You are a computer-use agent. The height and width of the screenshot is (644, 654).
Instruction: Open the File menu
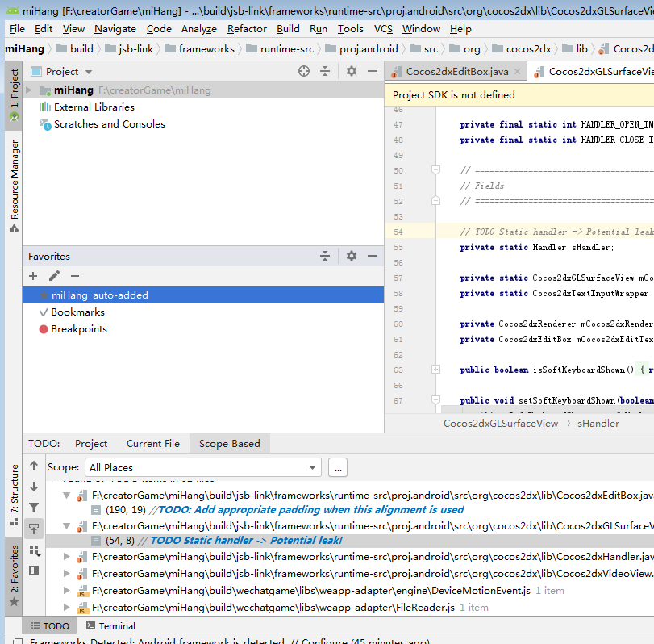tap(17, 29)
